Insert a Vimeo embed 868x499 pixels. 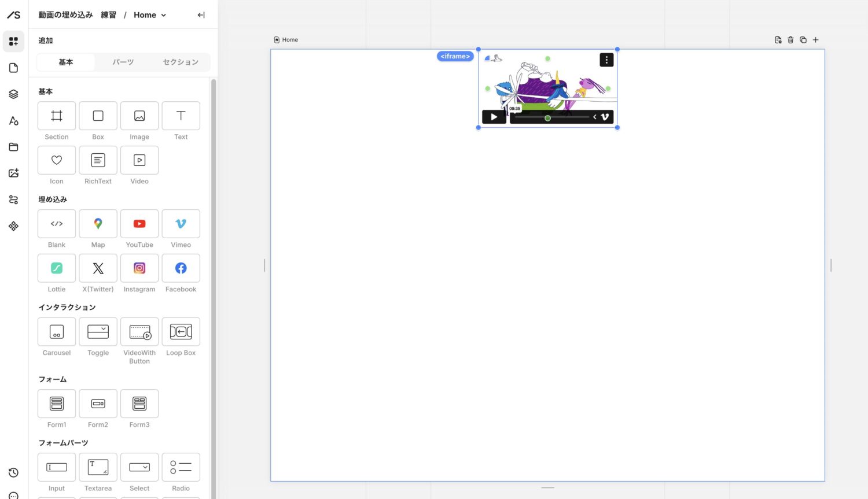click(181, 224)
